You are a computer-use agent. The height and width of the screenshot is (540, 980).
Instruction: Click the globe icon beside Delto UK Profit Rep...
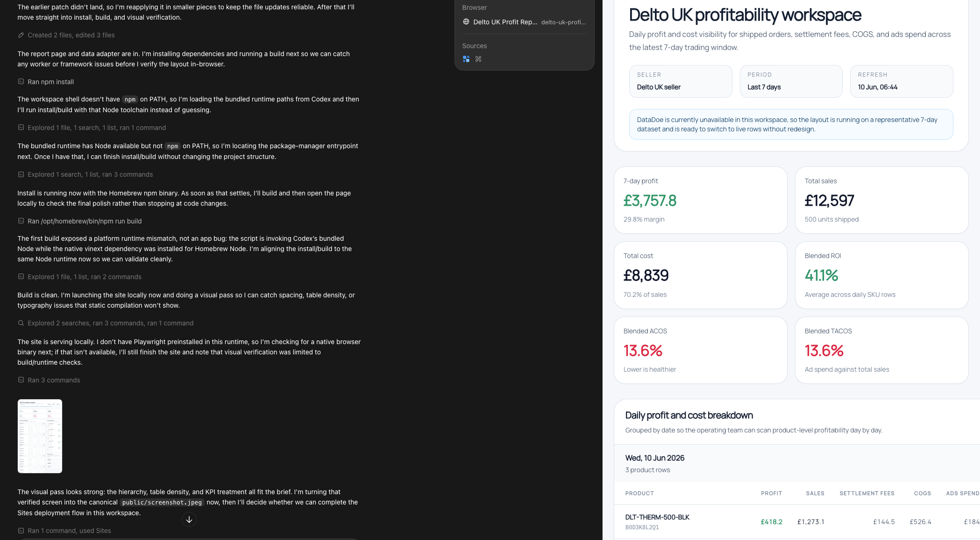466,22
